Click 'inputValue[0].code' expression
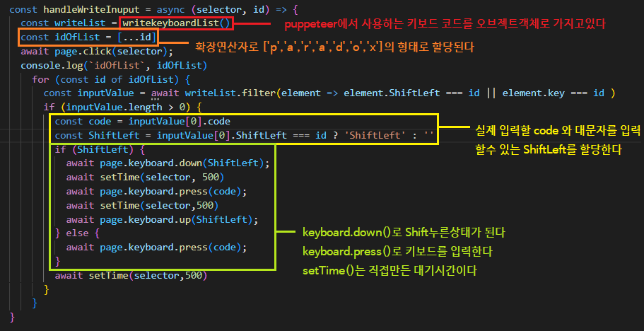This screenshot has height=331, width=644. click(179, 122)
